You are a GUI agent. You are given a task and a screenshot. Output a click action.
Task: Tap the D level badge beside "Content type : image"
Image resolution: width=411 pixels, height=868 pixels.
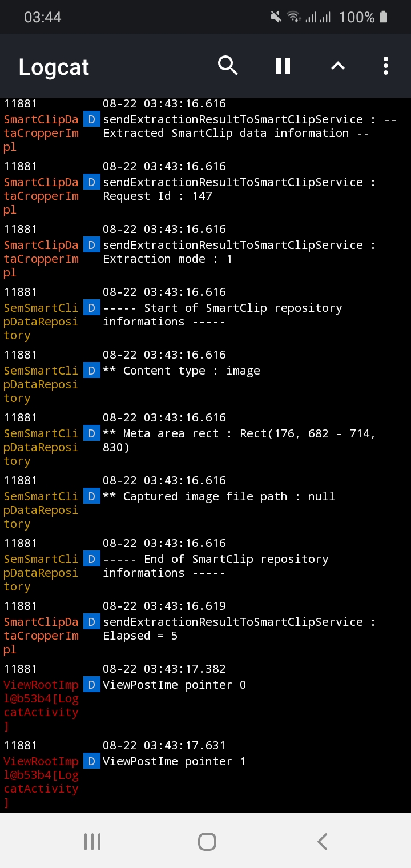91,370
